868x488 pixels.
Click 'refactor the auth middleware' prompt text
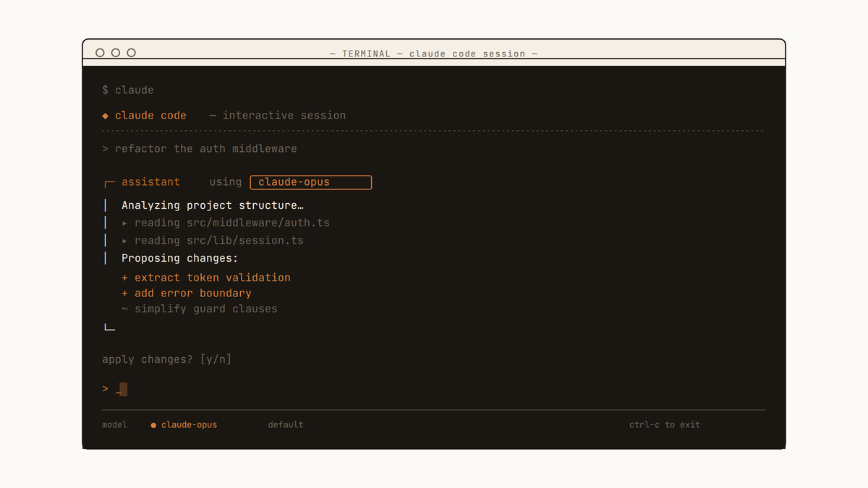[x=206, y=149]
